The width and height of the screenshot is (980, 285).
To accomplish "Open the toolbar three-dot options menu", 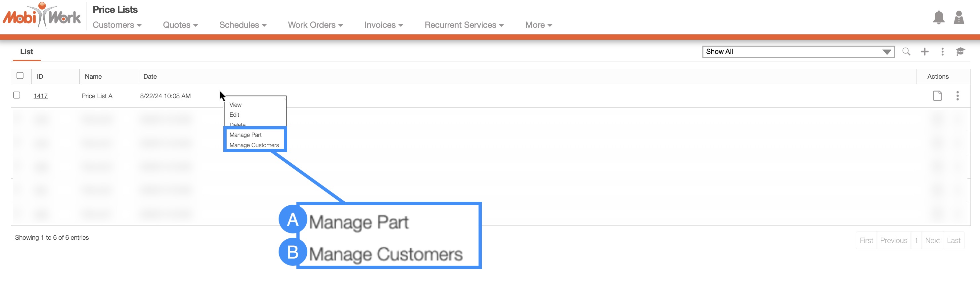I will (942, 52).
